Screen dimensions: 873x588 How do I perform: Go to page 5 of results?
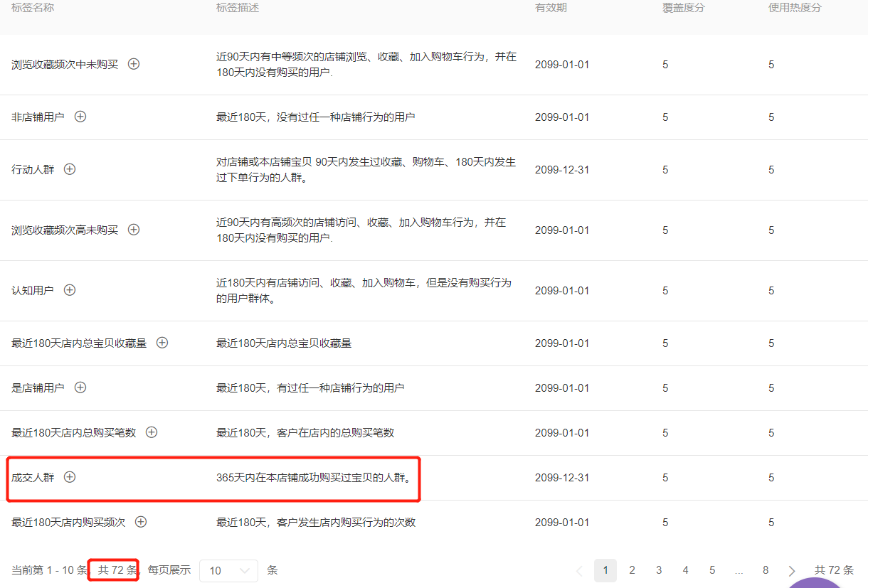712,570
